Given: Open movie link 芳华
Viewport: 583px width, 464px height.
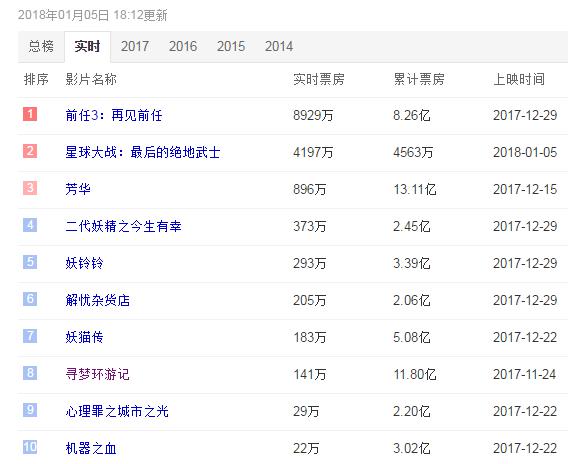Looking at the screenshot, I should click(x=78, y=189).
